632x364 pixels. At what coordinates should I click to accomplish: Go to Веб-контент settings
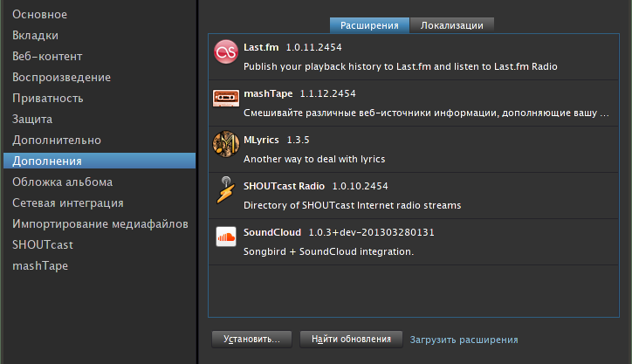click(x=47, y=57)
